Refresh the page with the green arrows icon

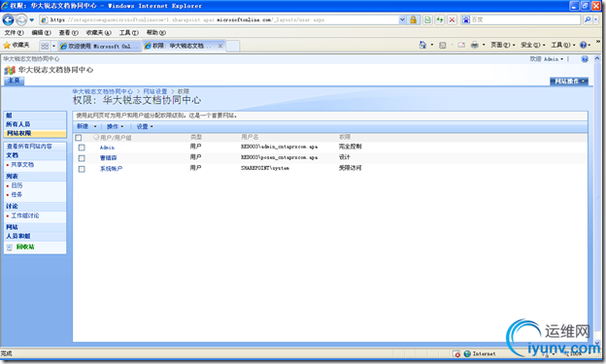pos(440,19)
